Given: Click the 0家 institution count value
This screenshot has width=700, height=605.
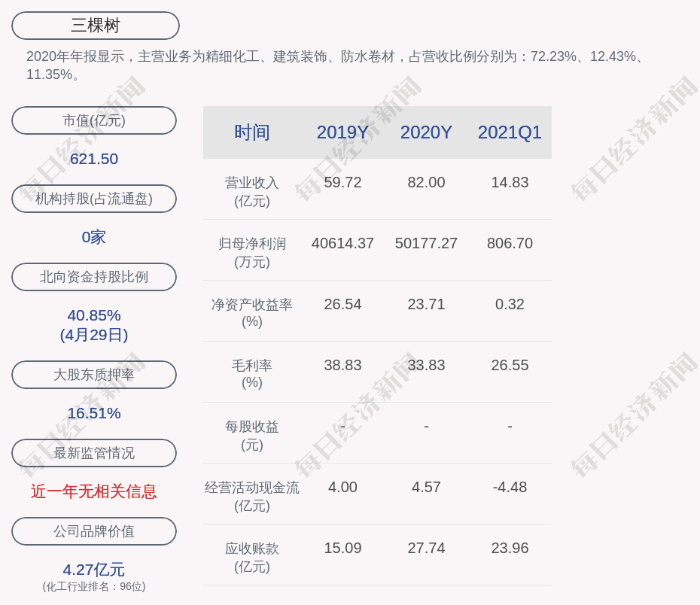Looking at the screenshot, I should click(94, 237).
